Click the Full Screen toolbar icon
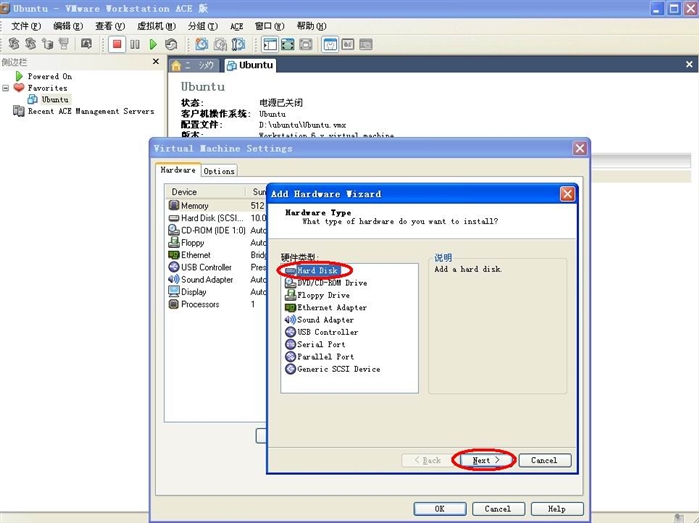This screenshot has height=523, width=699. point(288,44)
